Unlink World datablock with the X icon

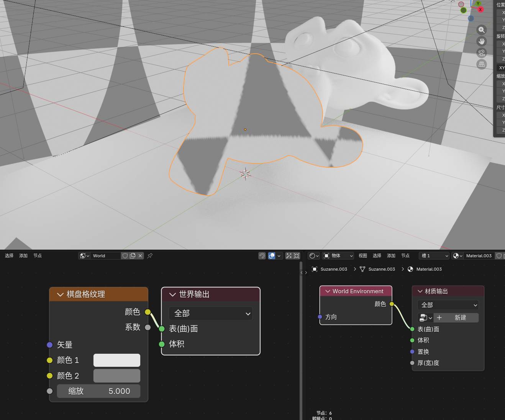tap(140, 256)
